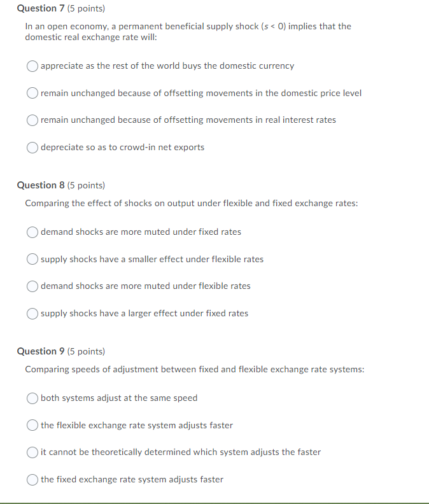Pick 'supply shocks have a larger effect under fixed'

(32, 313)
